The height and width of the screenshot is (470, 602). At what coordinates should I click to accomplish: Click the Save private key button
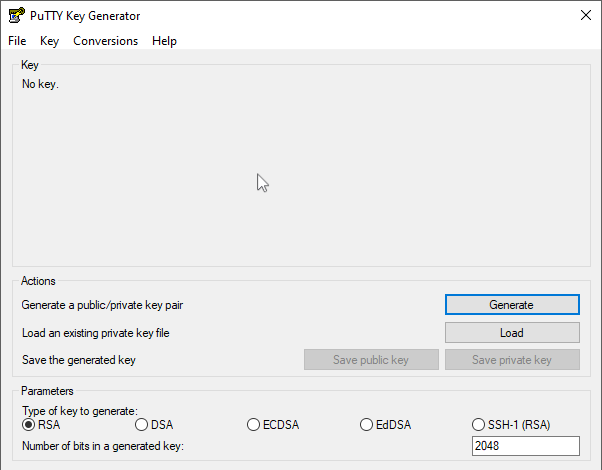[x=512, y=360]
